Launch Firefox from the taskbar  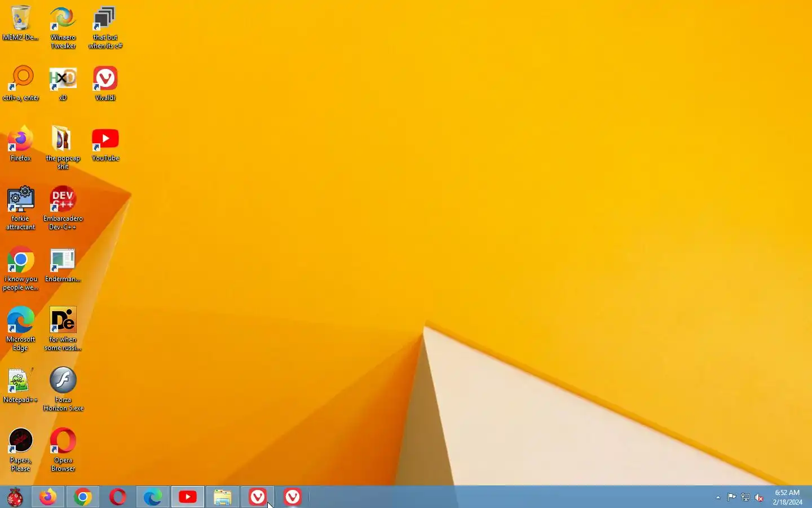[48, 497]
